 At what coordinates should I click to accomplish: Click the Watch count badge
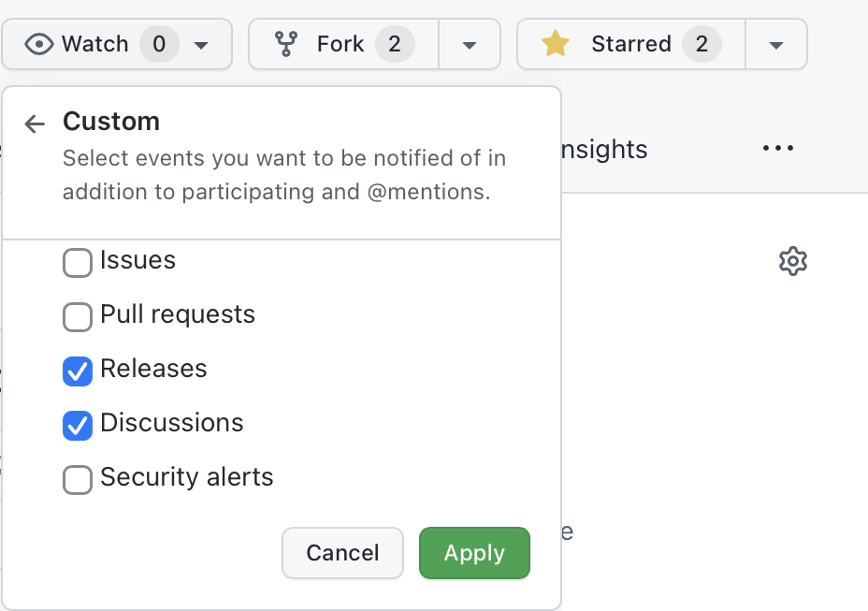pyautogui.click(x=159, y=44)
